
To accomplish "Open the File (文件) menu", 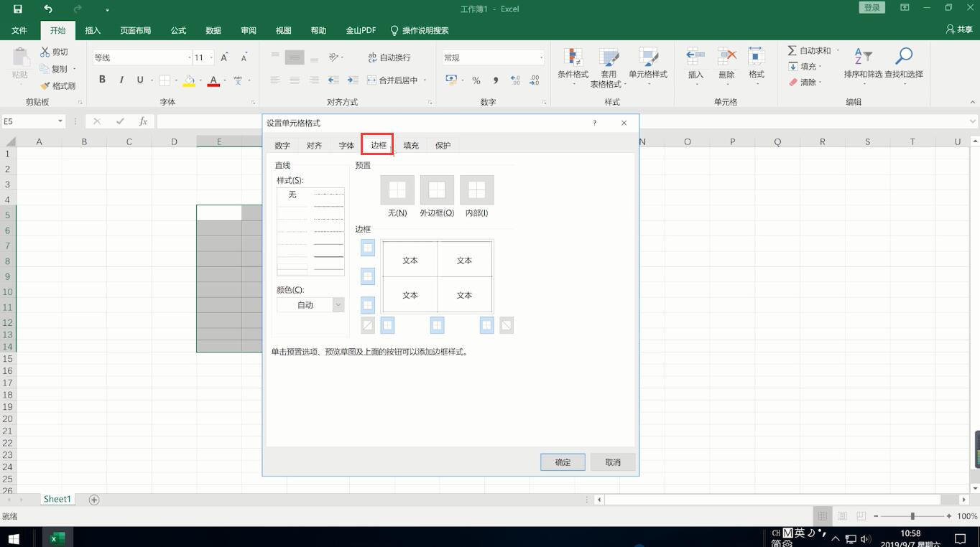I will coord(19,30).
